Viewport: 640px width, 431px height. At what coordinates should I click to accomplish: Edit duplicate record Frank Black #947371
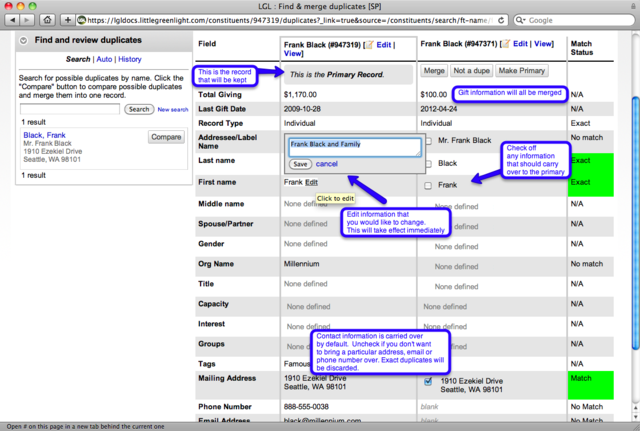click(x=520, y=44)
